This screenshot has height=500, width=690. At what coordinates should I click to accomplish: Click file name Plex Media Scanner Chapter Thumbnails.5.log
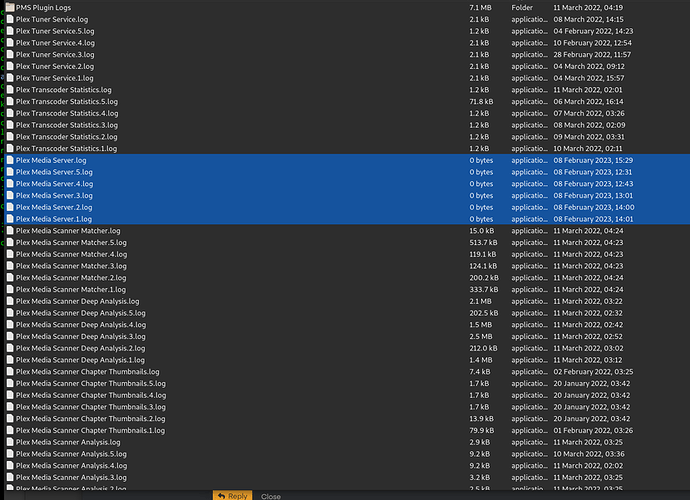[91, 384]
